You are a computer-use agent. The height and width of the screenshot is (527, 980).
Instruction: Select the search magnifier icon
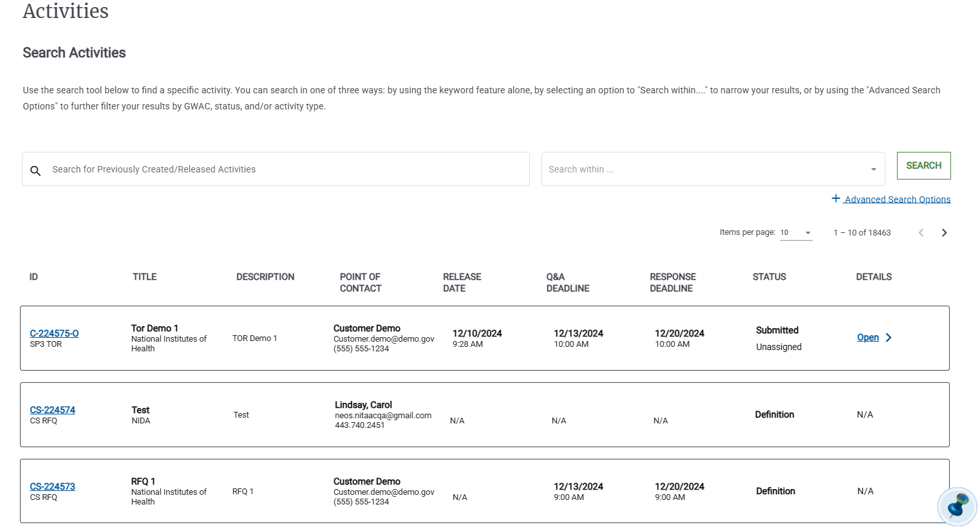click(35, 171)
